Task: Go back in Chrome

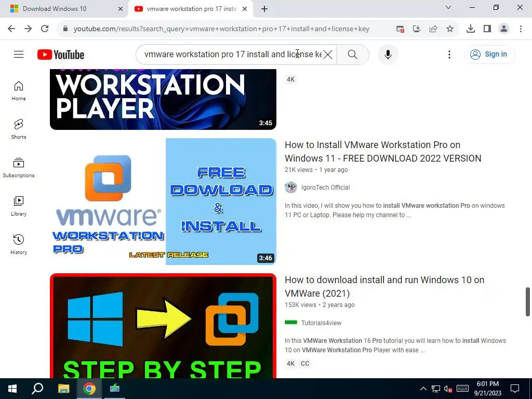Action: [11, 29]
